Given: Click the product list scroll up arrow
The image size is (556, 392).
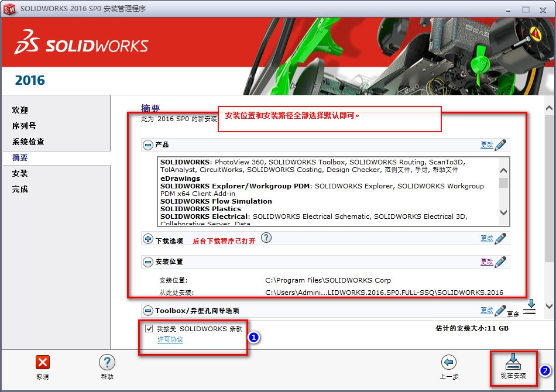Looking at the screenshot, I should 503,171.
